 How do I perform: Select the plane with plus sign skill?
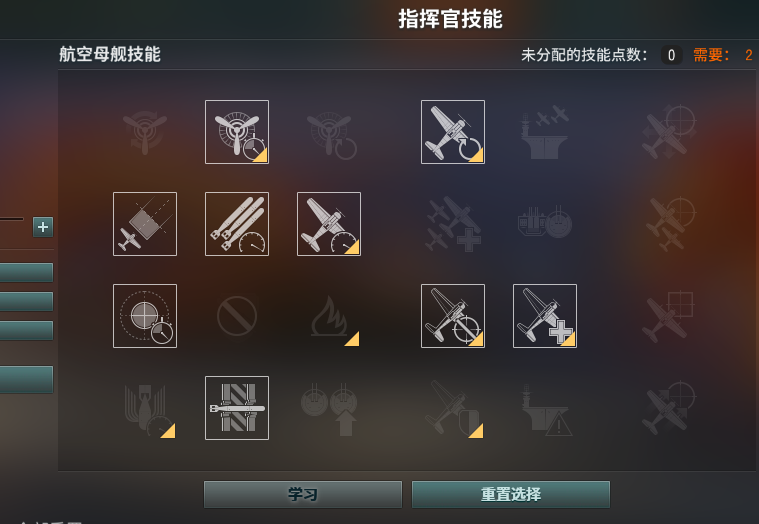point(545,316)
